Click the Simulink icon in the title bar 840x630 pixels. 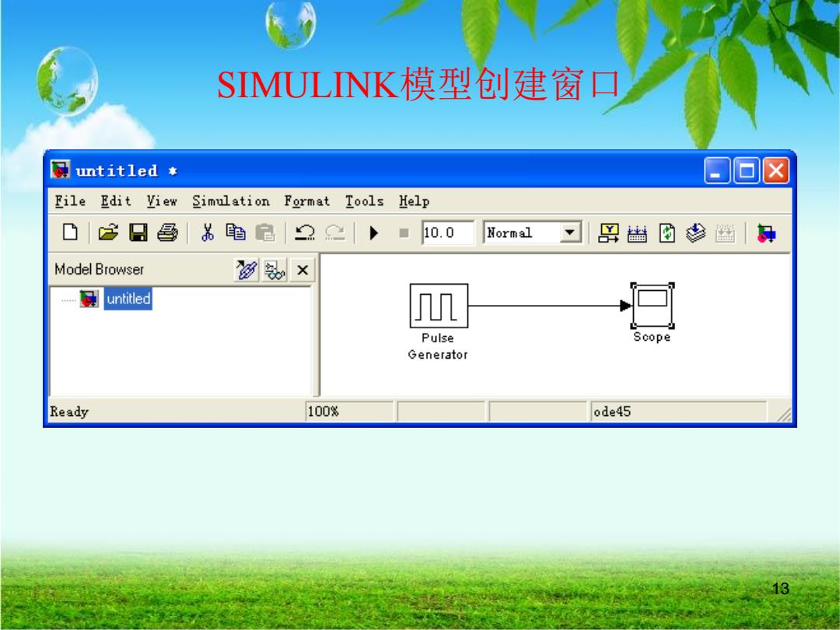pos(60,170)
